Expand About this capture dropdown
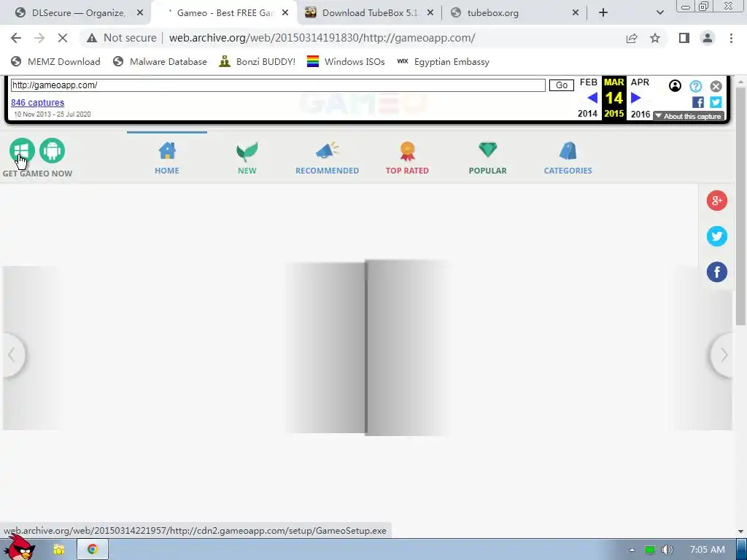 (689, 116)
